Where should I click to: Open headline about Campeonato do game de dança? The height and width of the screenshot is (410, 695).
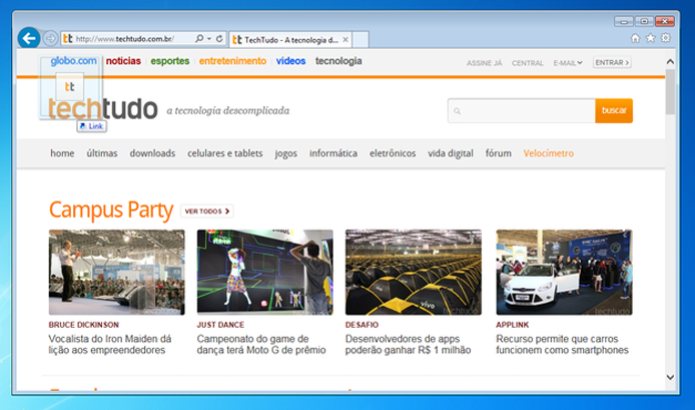[x=261, y=344]
